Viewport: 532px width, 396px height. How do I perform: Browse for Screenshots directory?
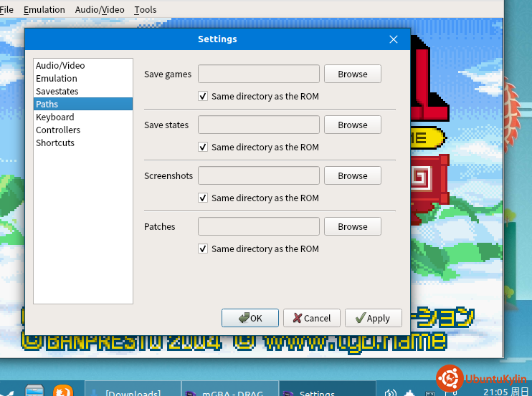(353, 175)
